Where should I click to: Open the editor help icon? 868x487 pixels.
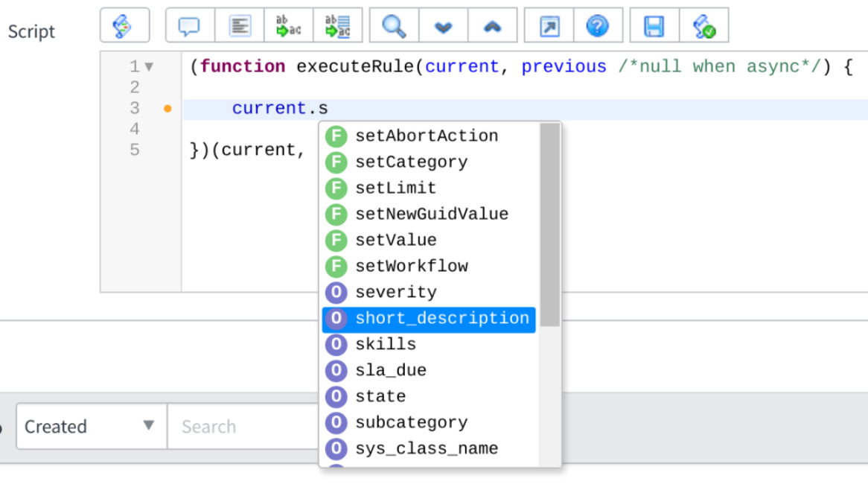click(x=598, y=25)
